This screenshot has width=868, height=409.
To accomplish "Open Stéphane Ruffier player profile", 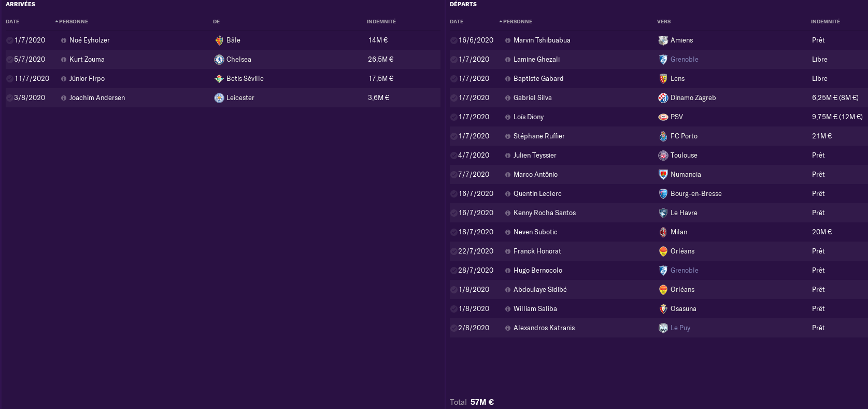I will (539, 136).
